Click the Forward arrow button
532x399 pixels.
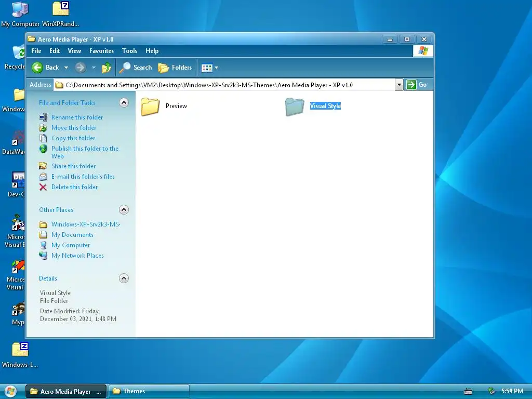[x=81, y=68]
